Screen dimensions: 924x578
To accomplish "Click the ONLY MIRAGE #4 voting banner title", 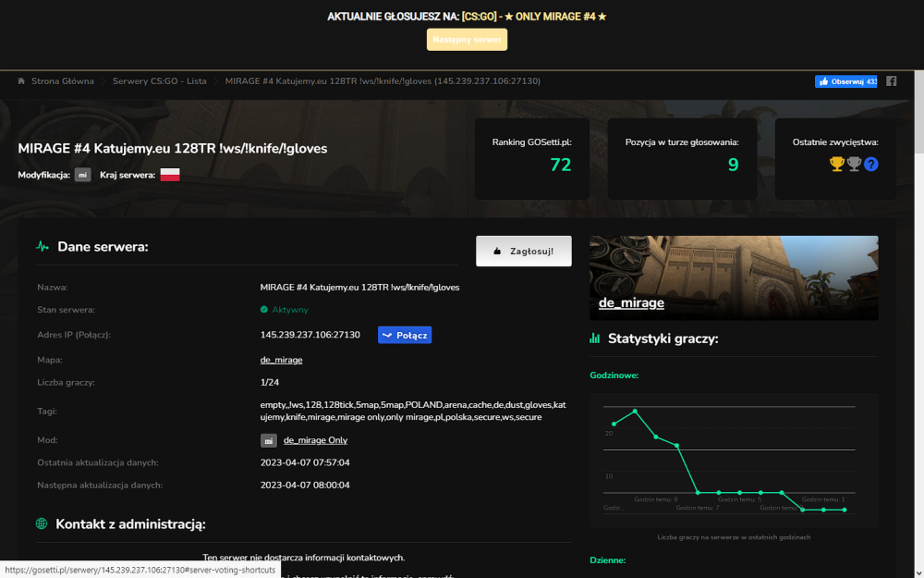I will [x=534, y=17].
